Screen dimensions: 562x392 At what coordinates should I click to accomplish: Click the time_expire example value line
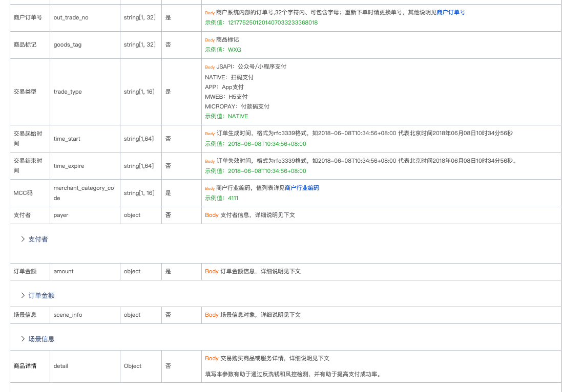point(256,171)
